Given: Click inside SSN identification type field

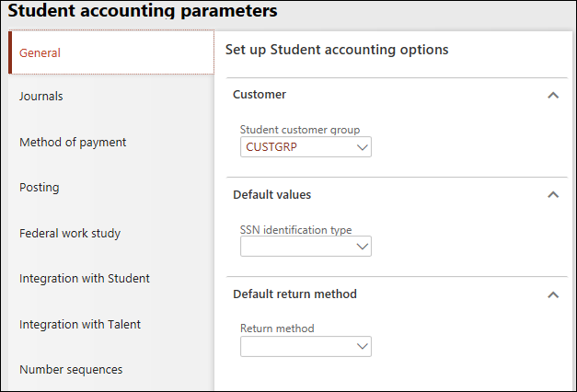Looking at the screenshot, I should 296,246.
